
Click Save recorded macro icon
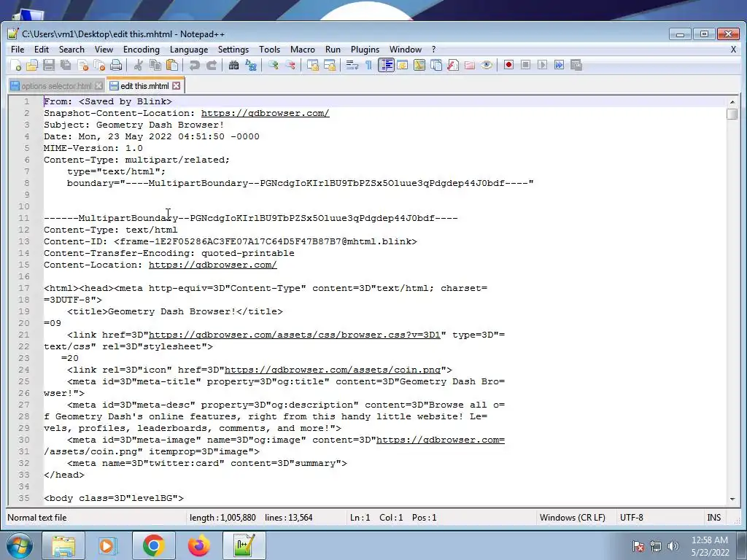click(576, 65)
